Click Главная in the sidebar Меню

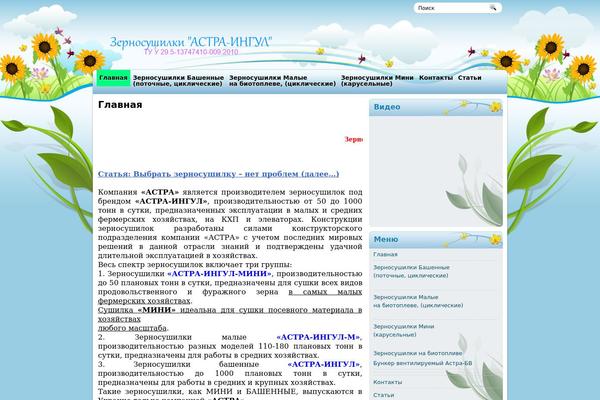point(385,254)
